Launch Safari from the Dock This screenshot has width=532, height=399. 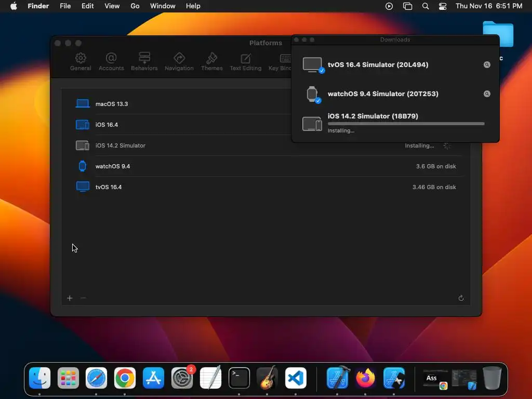(x=96, y=378)
